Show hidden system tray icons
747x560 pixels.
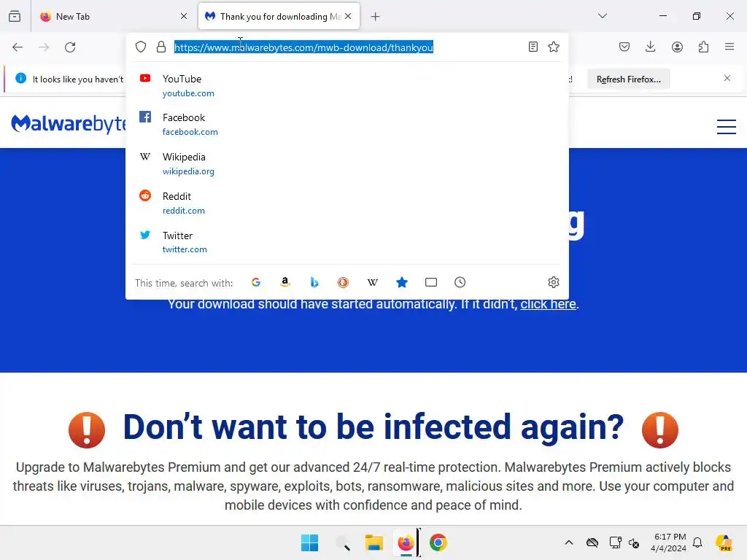(569, 542)
